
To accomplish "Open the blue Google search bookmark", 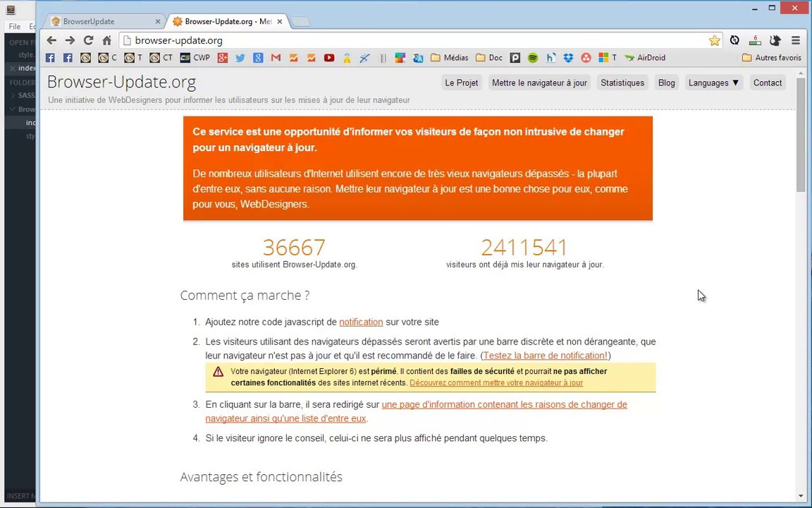I will 258,58.
